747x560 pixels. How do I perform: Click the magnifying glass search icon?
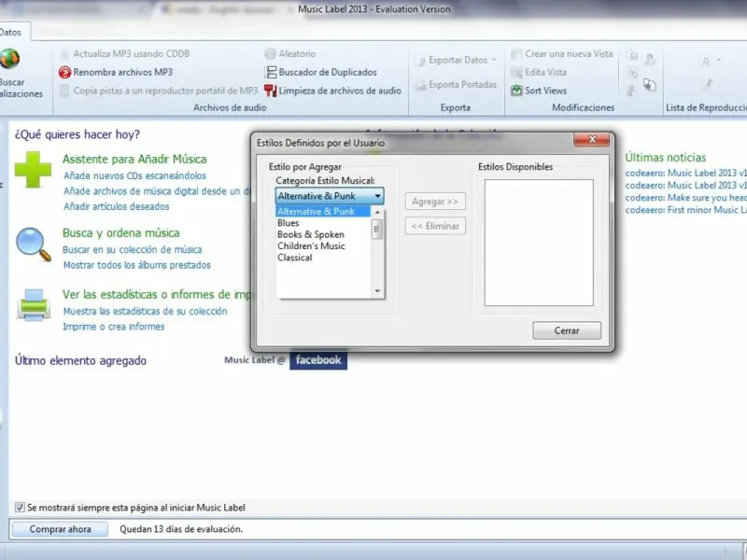coord(34,245)
